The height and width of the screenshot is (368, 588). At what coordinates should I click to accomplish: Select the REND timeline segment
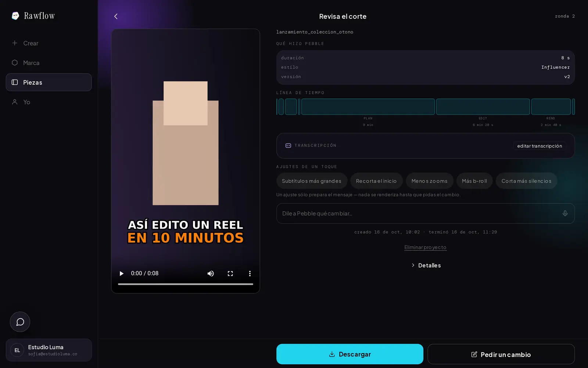(x=551, y=107)
